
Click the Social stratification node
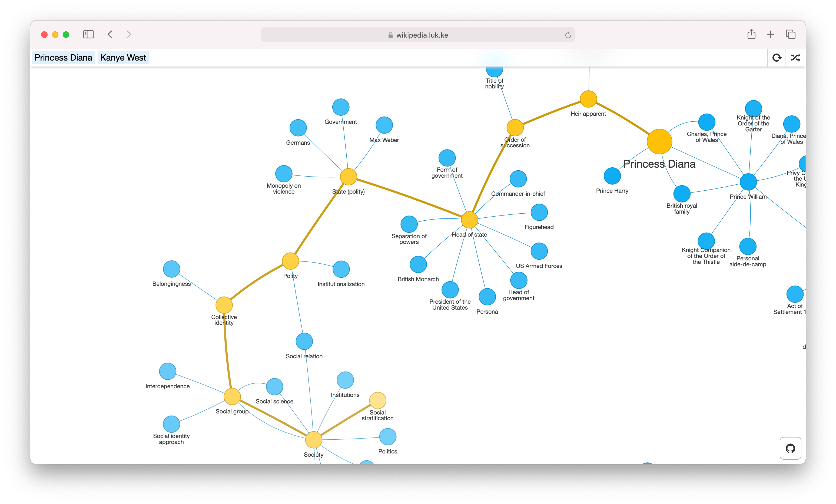[378, 400]
